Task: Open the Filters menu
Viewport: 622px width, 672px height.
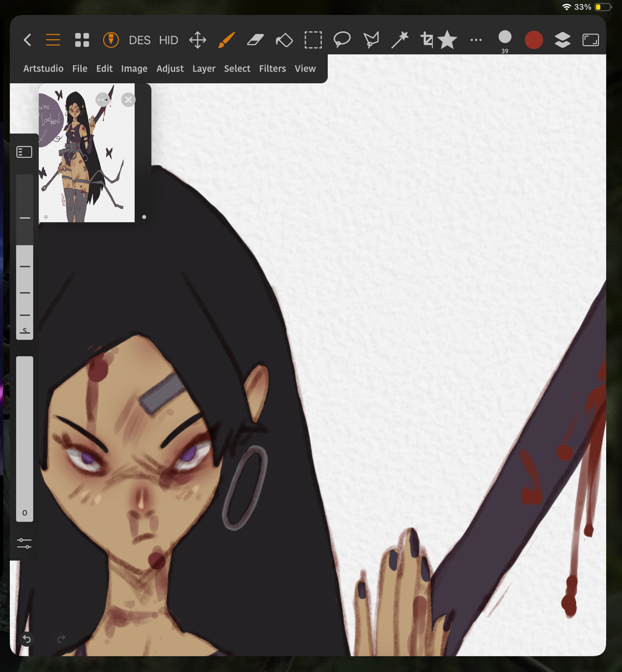Action: pos(272,69)
